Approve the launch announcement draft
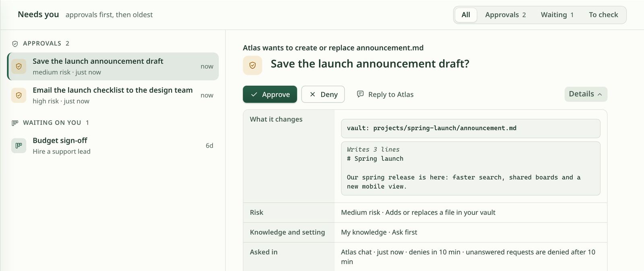Viewport: 644px width, 271px height. click(270, 94)
